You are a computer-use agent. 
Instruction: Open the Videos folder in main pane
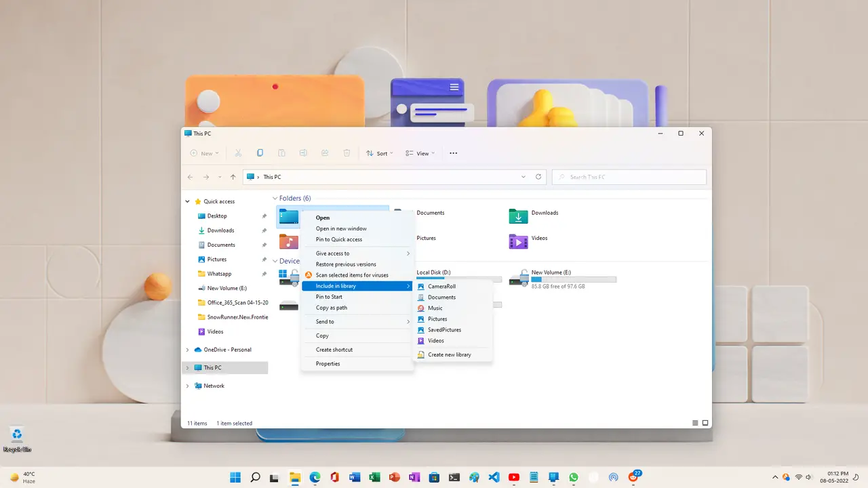click(519, 241)
